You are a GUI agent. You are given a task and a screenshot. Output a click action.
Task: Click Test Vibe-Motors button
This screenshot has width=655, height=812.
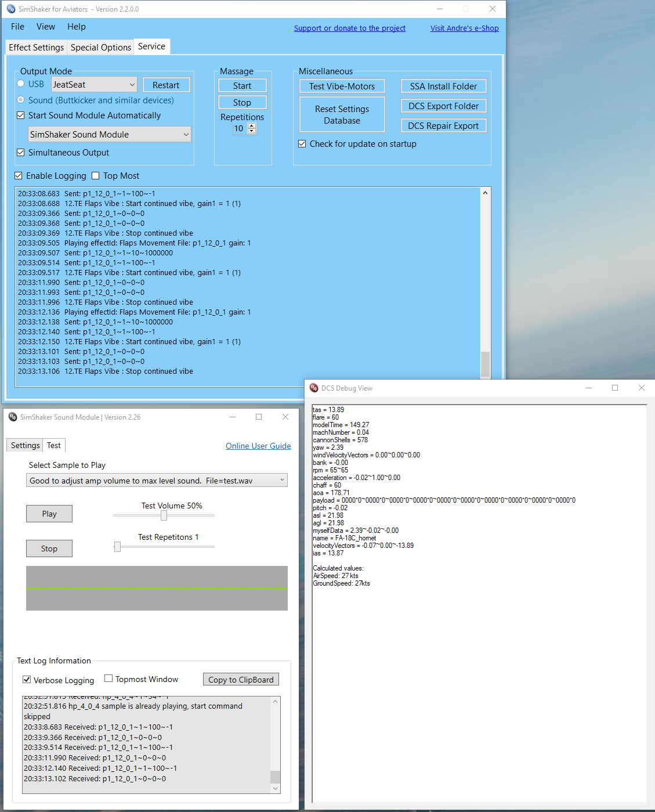pos(342,86)
